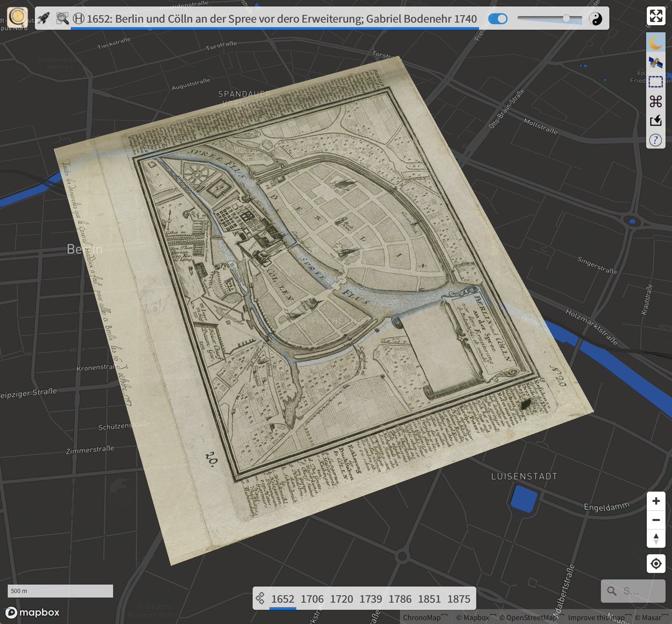This screenshot has width=672, height=624.
Task: Click the Engeldamm street label
Action: click(x=606, y=507)
